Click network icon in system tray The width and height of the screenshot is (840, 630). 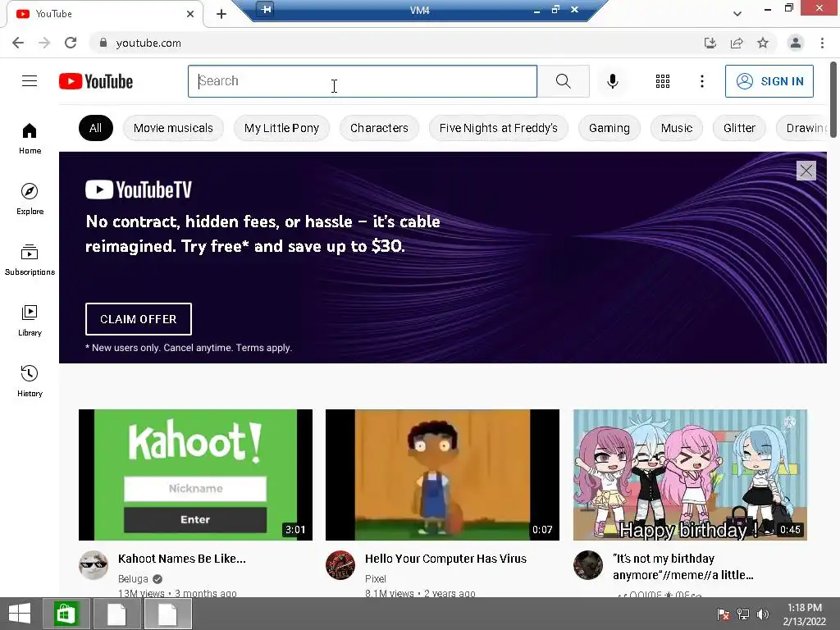coord(743,614)
